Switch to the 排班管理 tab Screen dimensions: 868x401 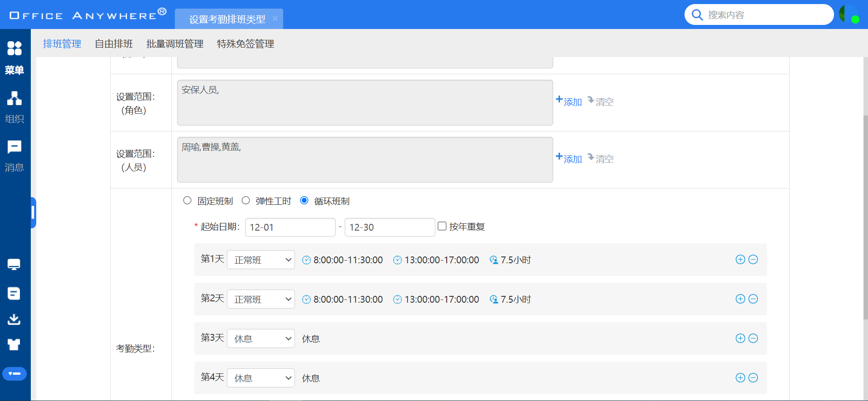coord(62,43)
